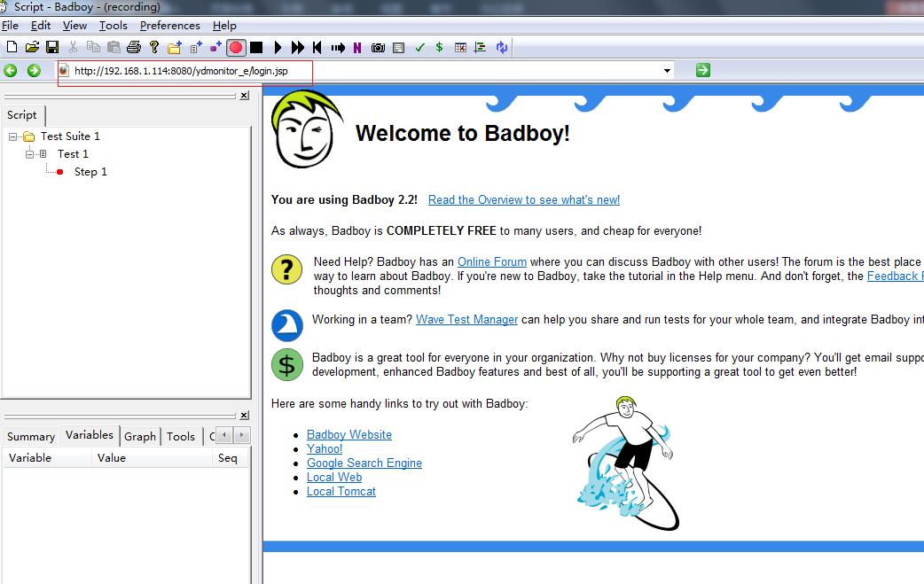The image size is (924, 584).
Task: Close the Summary panel with its X
Action: click(244, 416)
